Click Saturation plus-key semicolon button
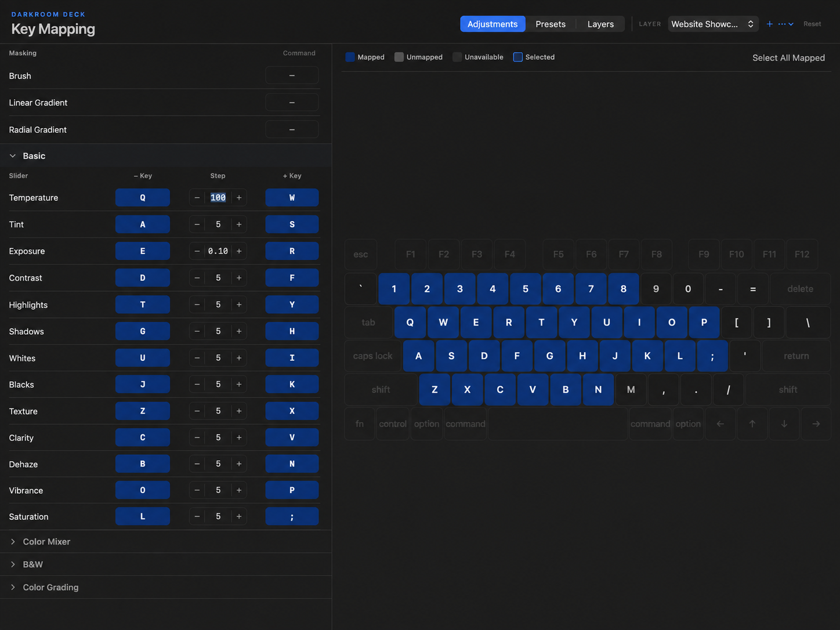The image size is (840, 630). 292,516
